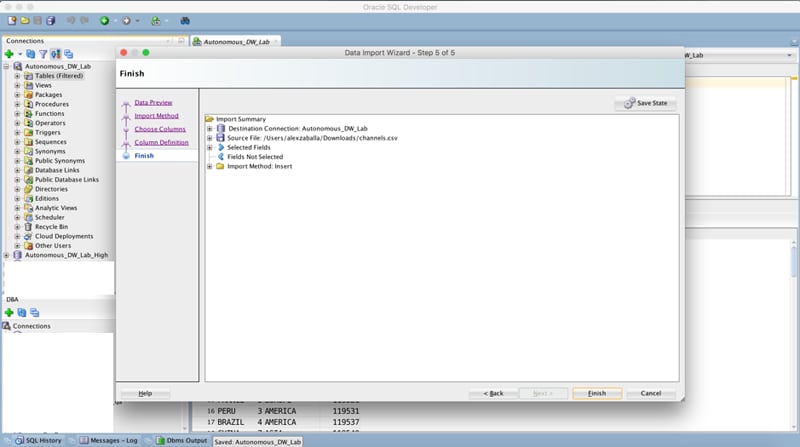Click Fields Not Selected icon
The width and height of the screenshot is (800, 447).
click(221, 157)
